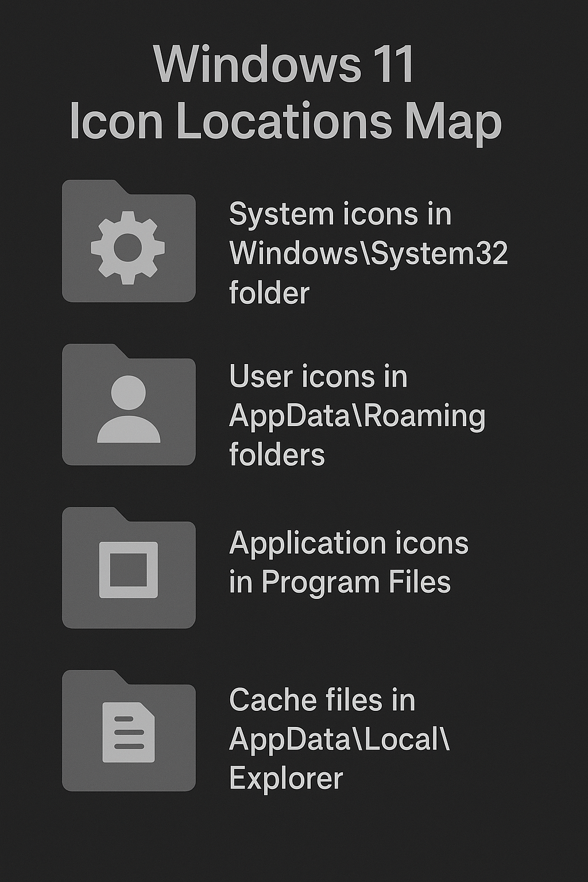Click the square glyph on the application folder
Viewport: 588px width, 882px height.
pyautogui.click(x=129, y=569)
